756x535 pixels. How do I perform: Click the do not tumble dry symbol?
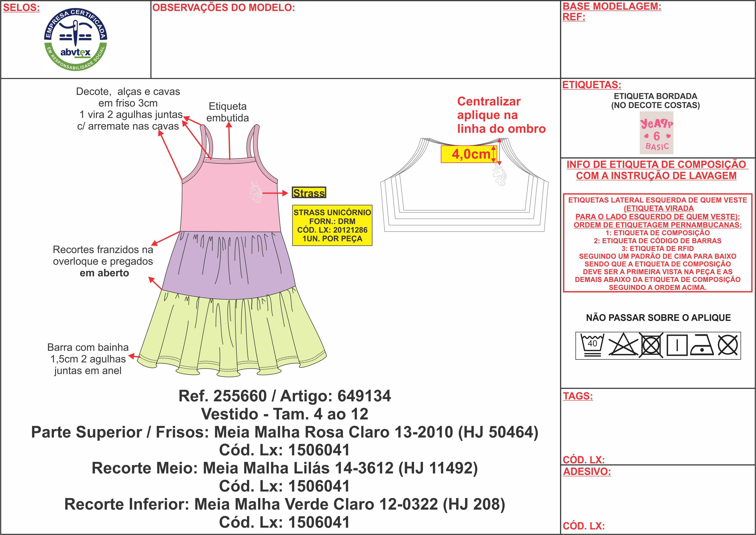click(x=651, y=345)
